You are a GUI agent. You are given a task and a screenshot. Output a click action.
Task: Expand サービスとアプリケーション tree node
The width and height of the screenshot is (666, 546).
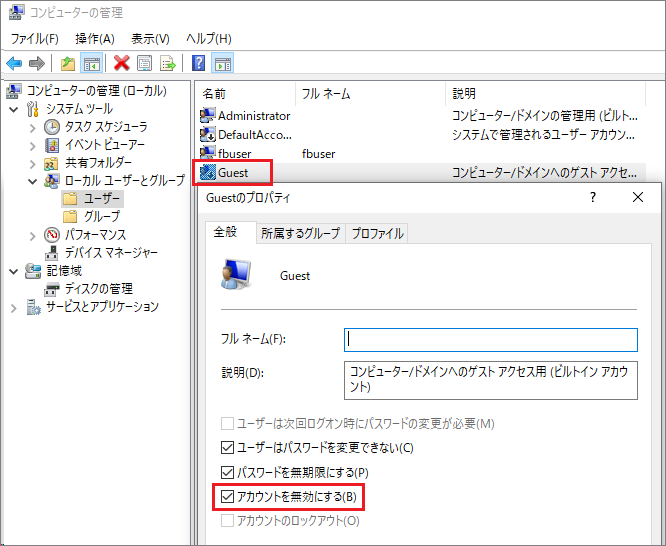point(13,307)
